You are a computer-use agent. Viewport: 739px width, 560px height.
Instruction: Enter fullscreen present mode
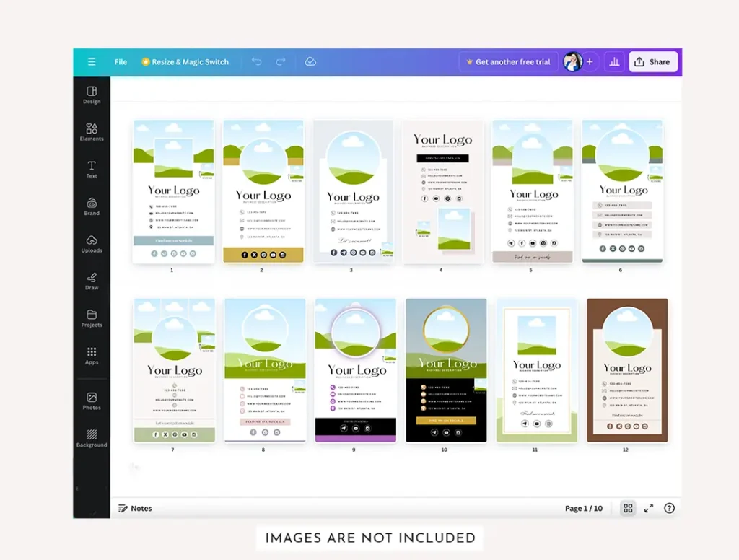click(x=649, y=508)
